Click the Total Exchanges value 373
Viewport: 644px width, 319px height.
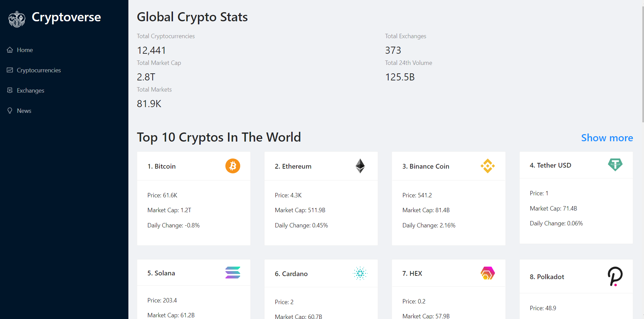(x=393, y=50)
